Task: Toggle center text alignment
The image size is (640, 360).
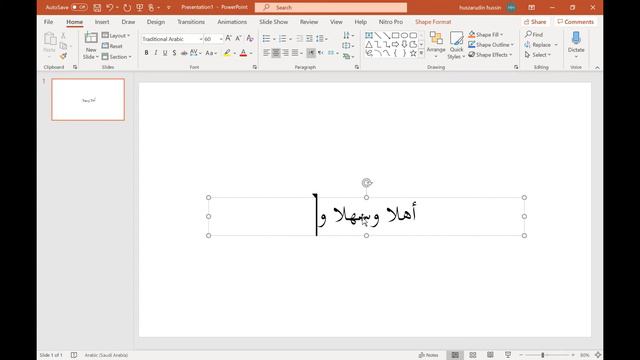Action: click(276, 53)
